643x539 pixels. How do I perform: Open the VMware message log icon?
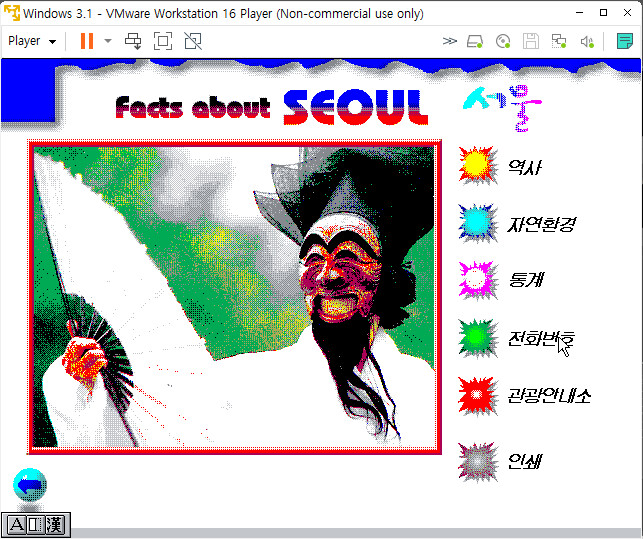[x=625, y=41]
